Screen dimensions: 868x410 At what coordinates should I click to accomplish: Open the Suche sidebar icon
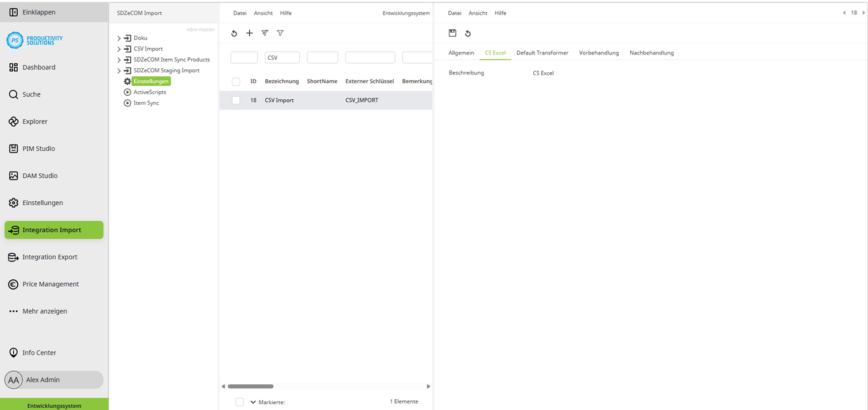(x=13, y=94)
